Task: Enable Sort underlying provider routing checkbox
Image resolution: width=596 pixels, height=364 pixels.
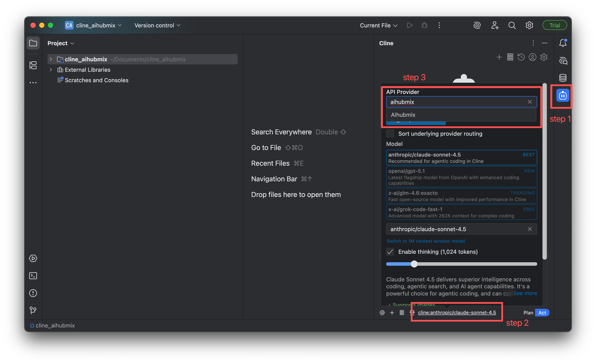Action: pos(390,134)
